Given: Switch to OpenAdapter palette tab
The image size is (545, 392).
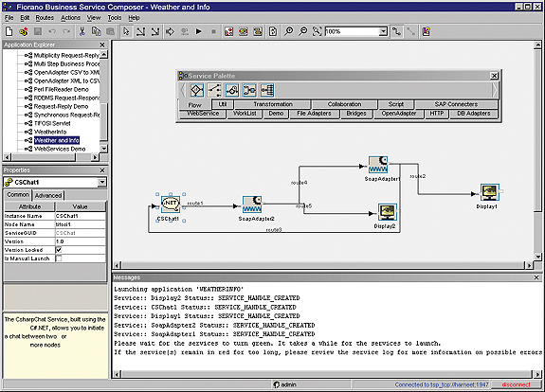Looking at the screenshot, I should pos(399,114).
